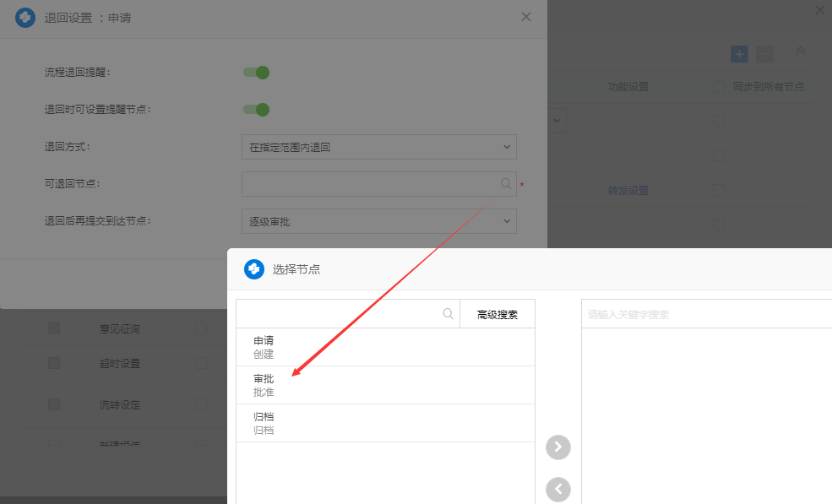Image resolution: width=832 pixels, height=504 pixels.
Task: Click the 高级搜索 button
Action: pyautogui.click(x=497, y=314)
